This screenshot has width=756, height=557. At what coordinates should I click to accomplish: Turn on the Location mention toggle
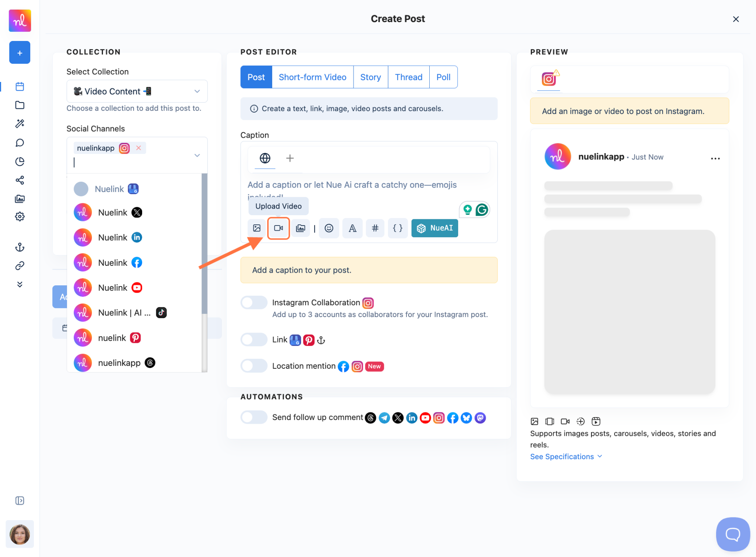coord(254,366)
